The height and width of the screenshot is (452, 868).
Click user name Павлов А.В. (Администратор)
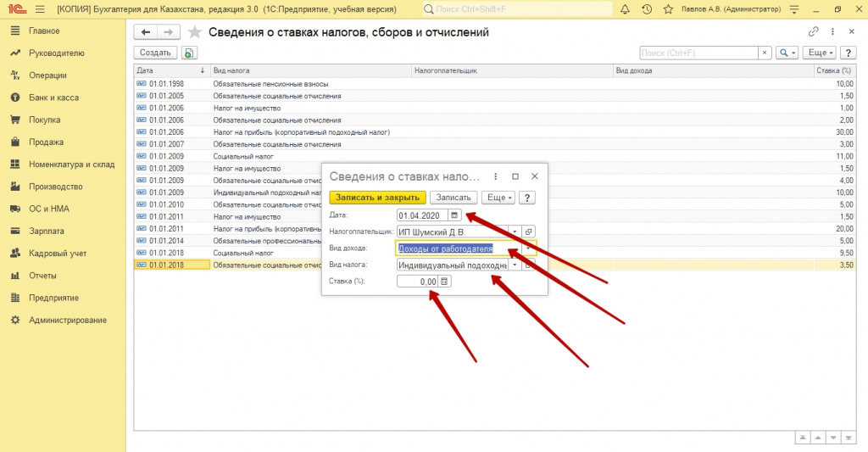[x=732, y=9]
